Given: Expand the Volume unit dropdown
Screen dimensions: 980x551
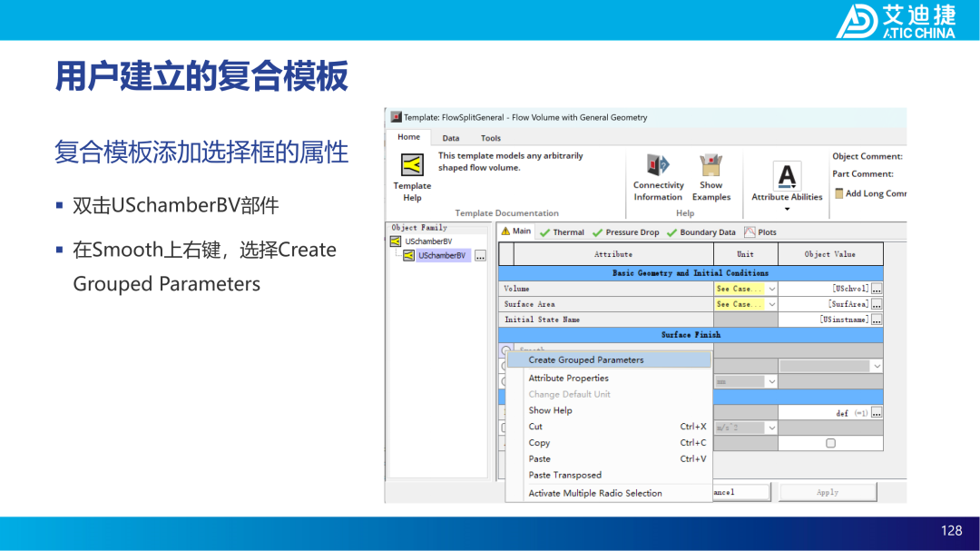Looking at the screenshot, I should click(772, 289).
